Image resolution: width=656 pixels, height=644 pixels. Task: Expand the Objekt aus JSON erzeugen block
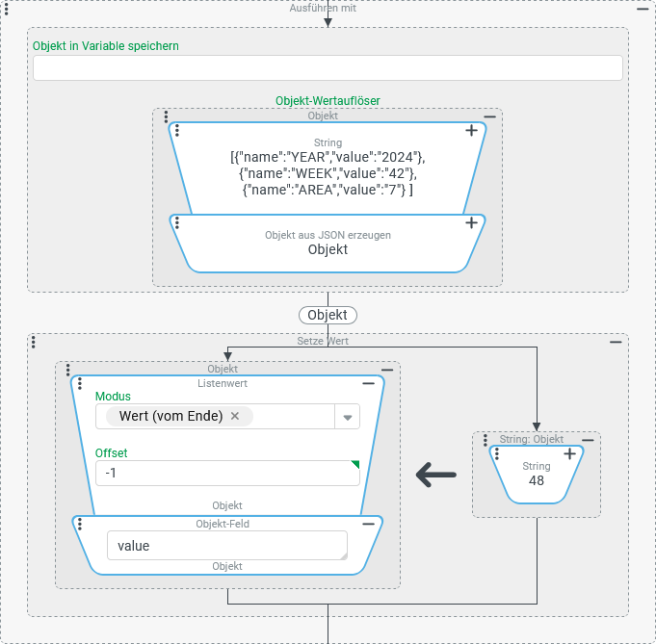(471, 223)
